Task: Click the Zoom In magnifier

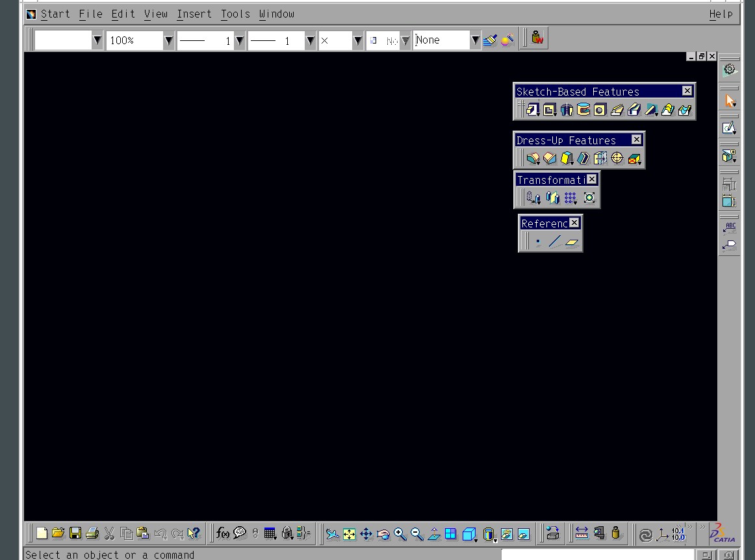Action: [400, 533]
